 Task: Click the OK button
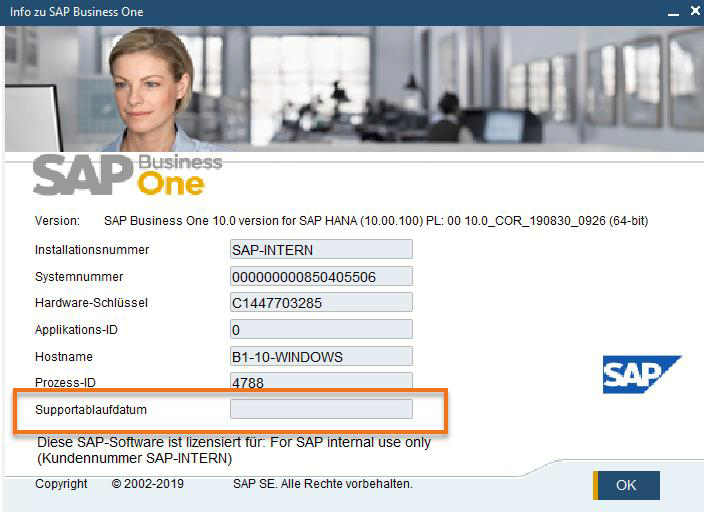[x=626, y=485]
